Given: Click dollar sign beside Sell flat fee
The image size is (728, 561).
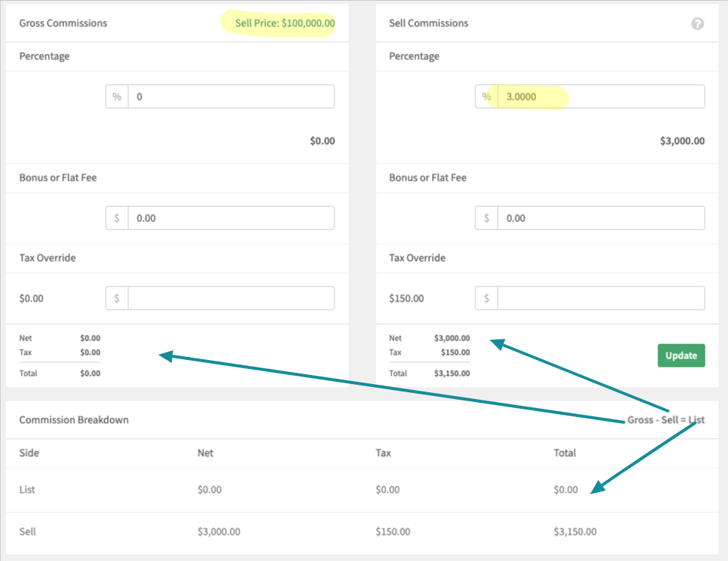Looking at the screenshot, I should 487,218.
